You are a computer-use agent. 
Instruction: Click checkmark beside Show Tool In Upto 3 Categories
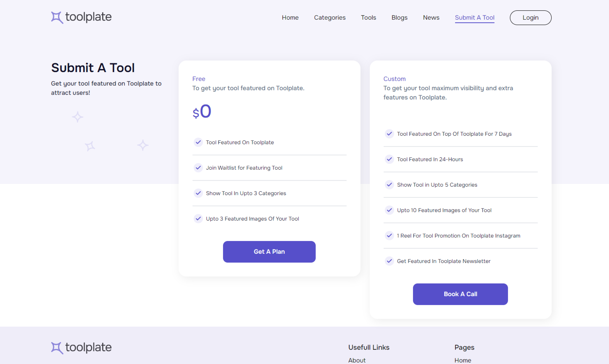coord(198,193)
